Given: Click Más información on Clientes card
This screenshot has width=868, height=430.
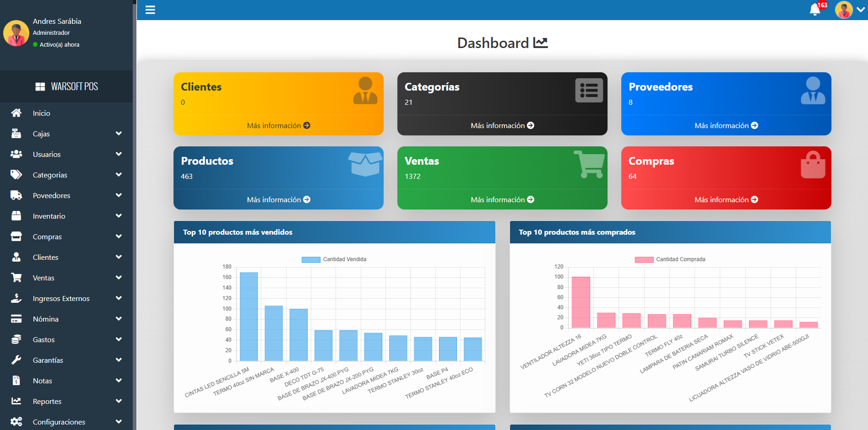Looking at the screenshot, I should tap(278, 125).
